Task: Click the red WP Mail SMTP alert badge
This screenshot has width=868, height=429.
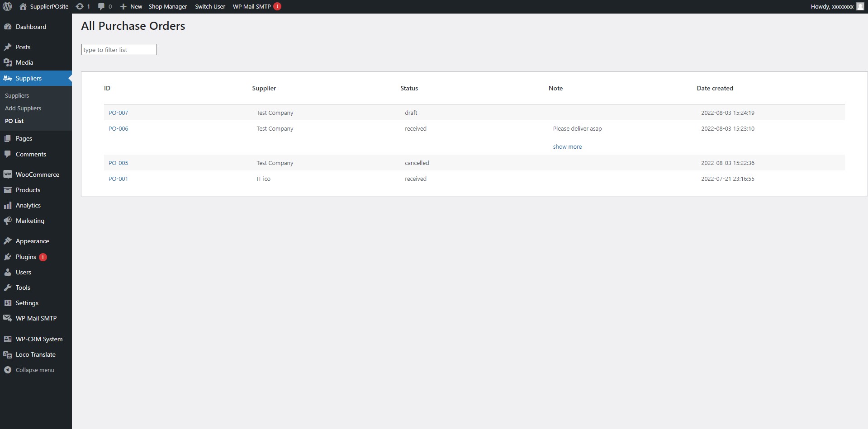Action: (x=277, y=6)
